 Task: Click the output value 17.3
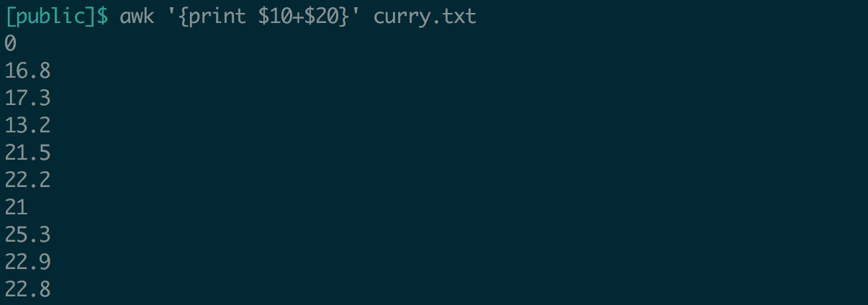coord(27,99)
